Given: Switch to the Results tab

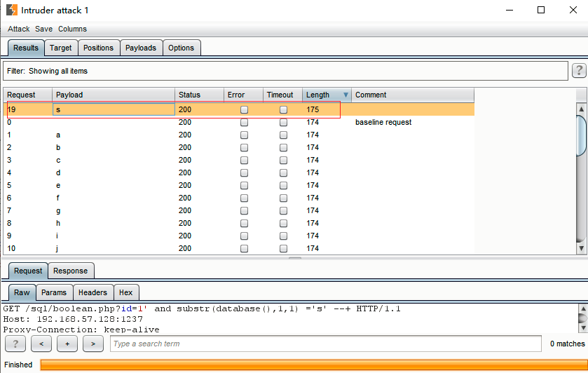Looking at the screenshot, I should coord(26,48).
